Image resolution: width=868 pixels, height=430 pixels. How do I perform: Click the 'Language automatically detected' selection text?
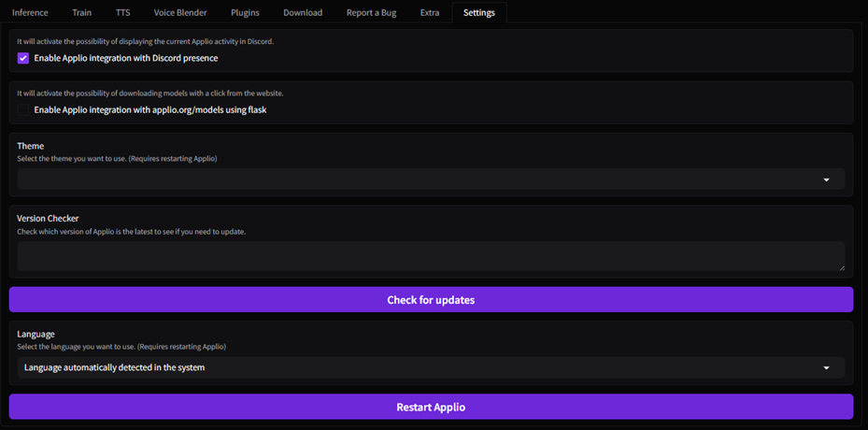115,368
